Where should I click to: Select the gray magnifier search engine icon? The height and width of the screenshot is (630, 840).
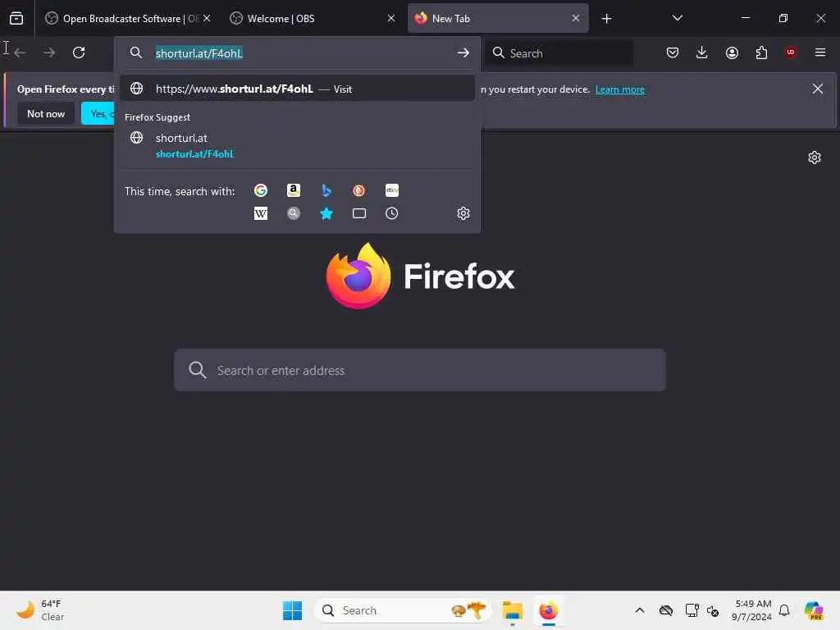click(x=294, y=213)
